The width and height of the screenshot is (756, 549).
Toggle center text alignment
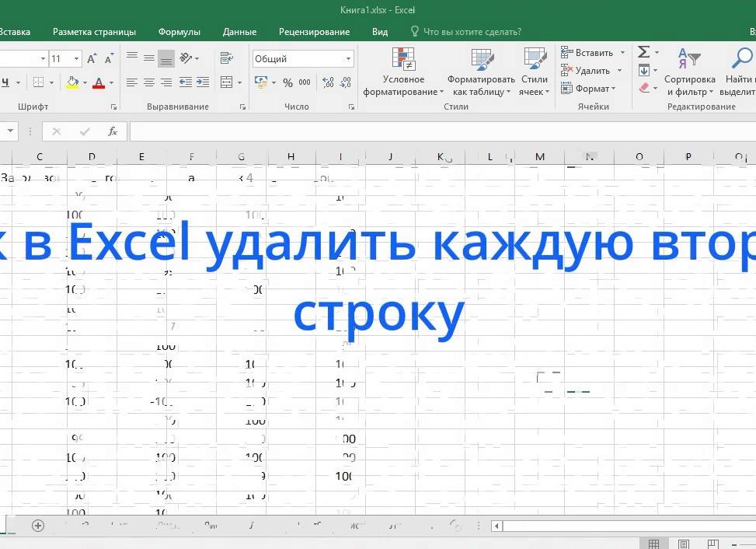coord(148,82)
